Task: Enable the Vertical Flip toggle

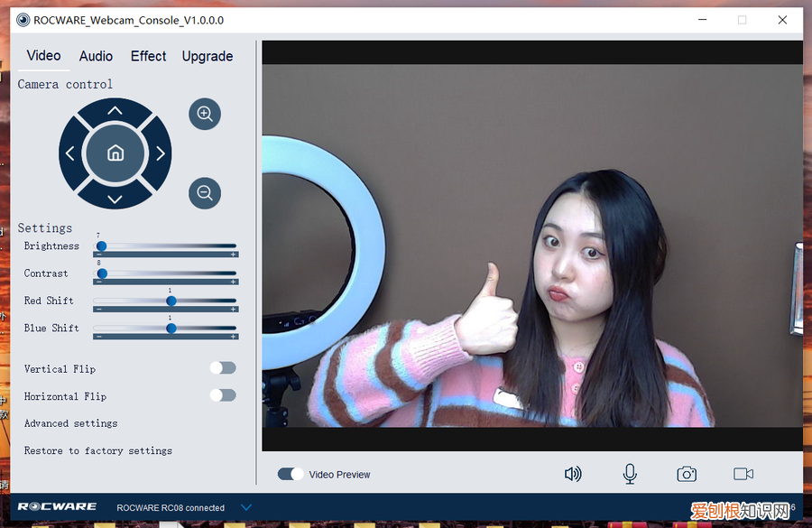Action: coord(222,367)
